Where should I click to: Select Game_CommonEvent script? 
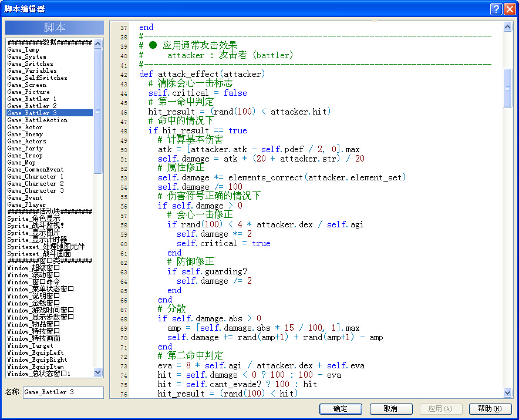tap(50, 170)
